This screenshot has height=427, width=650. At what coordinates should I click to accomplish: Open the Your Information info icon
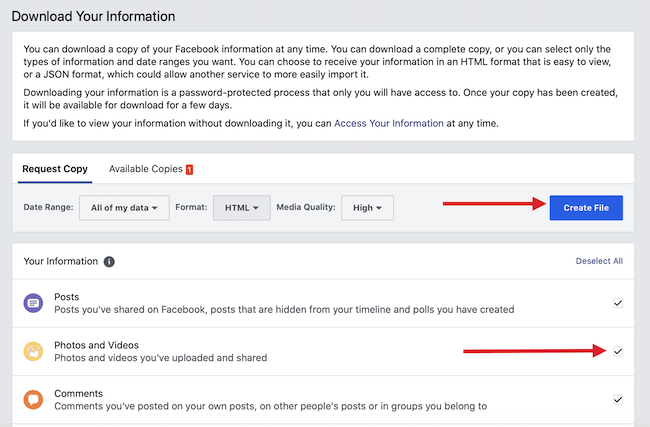[x=109, y=262]
